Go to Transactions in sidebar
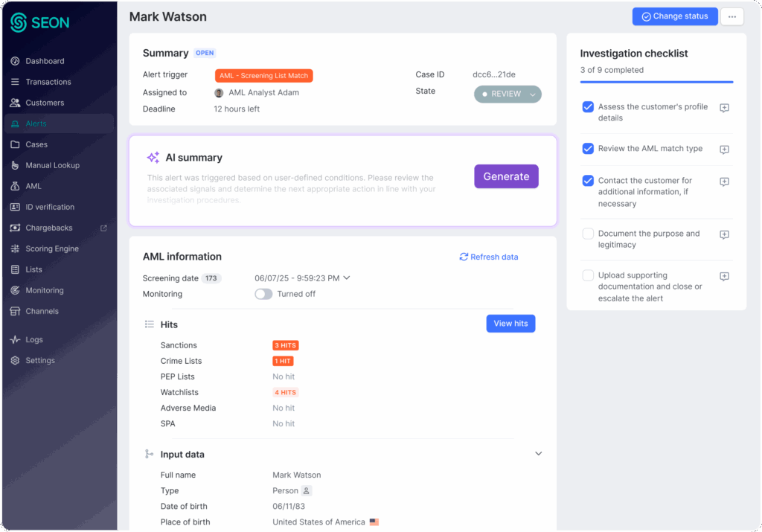The height and width of the screenshot is (532, 762). click(48, 82)
